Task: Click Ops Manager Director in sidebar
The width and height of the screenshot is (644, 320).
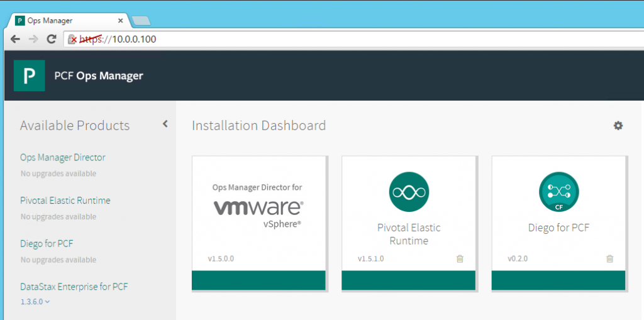Action: coord(63,157)
